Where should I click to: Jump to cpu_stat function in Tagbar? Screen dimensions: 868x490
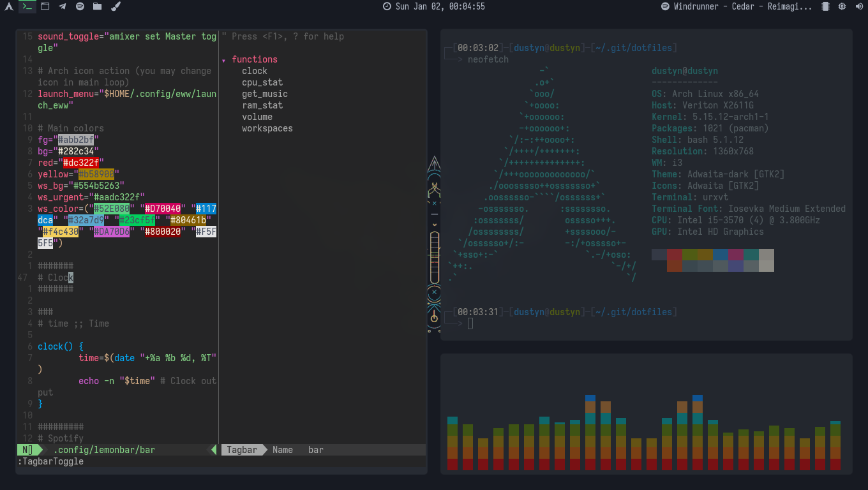pos(262,82)
